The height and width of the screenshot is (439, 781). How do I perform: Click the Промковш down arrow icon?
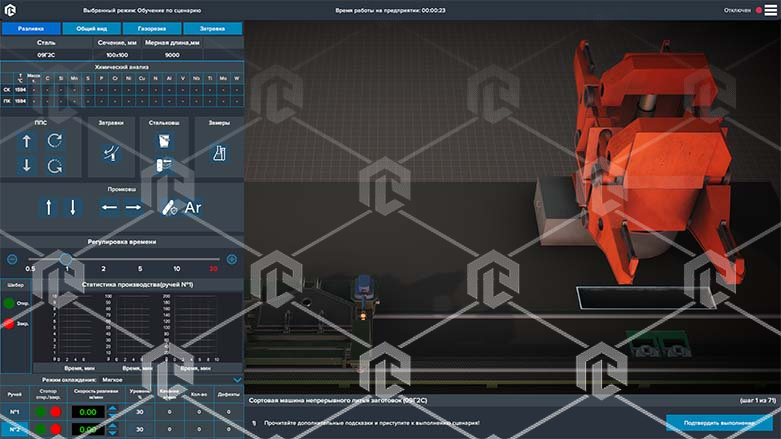click(72, 208)
